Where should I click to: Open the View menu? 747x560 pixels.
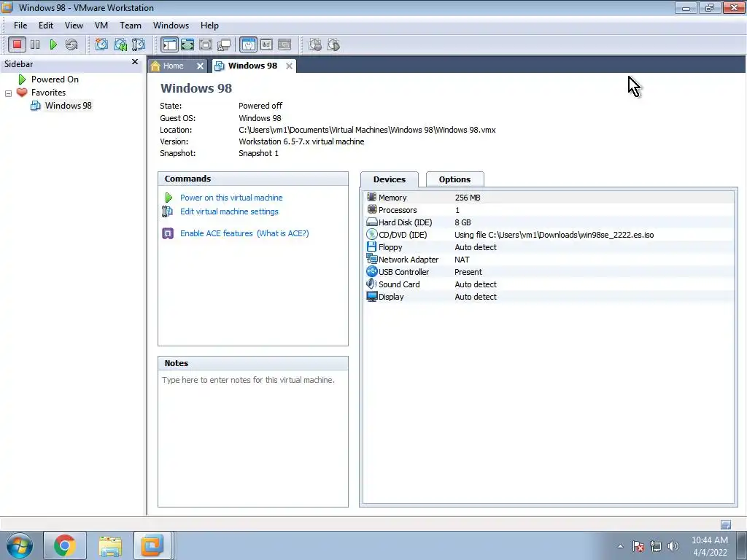[x=74, y=26]
